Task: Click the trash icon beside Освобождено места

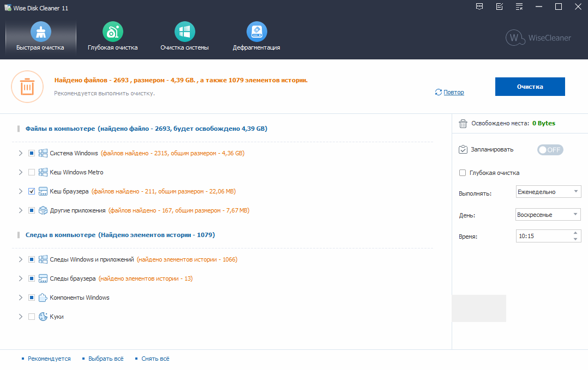Action: coord(463,124)
